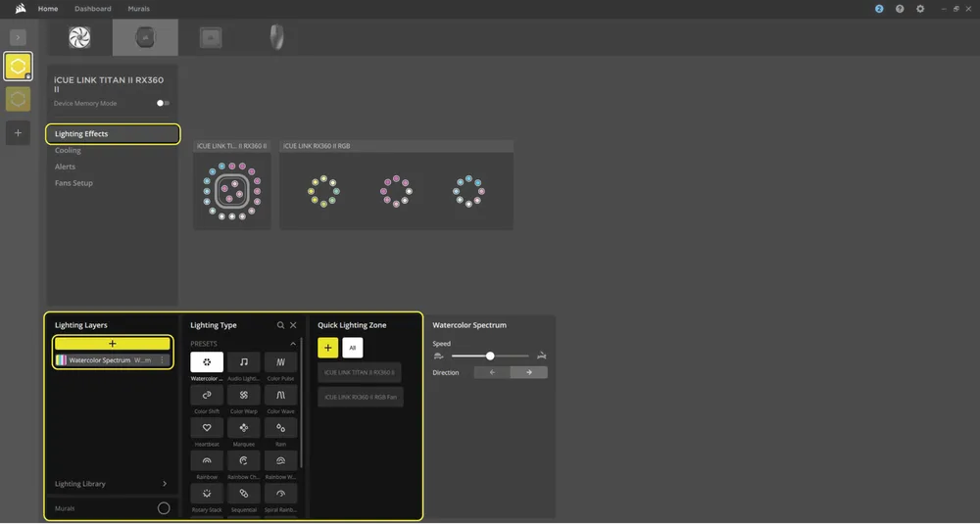Select the mouse device thumbnail

pyautogui.click(x=276, y=37)
